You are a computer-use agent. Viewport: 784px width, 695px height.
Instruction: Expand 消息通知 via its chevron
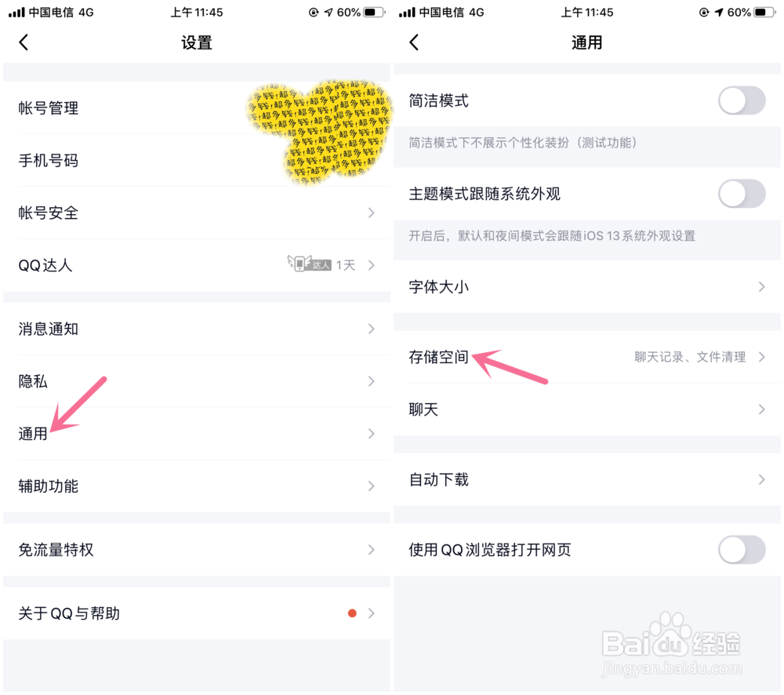click(x=371, y=329)
